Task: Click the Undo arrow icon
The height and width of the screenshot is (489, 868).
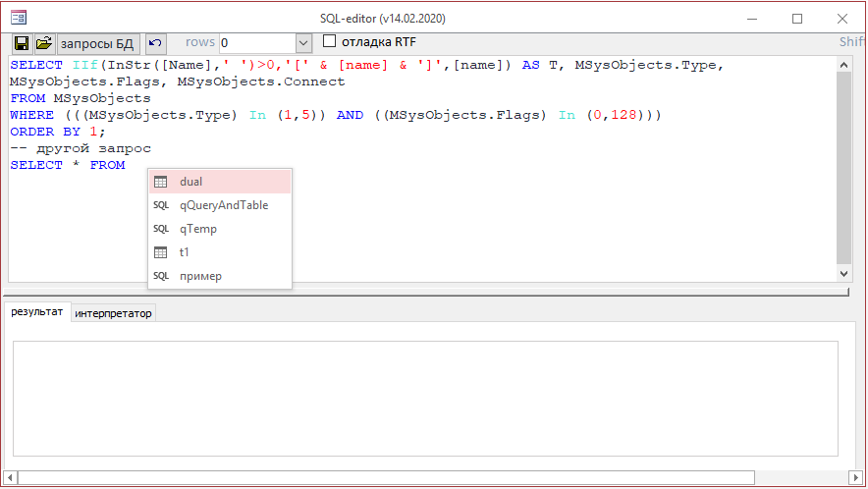Action: (155, 43)
